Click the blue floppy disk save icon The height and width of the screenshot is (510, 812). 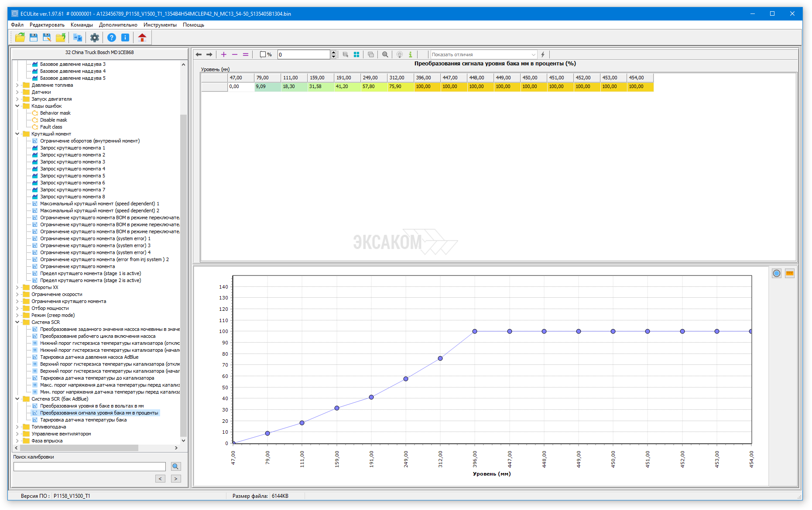tap(34, 37)
